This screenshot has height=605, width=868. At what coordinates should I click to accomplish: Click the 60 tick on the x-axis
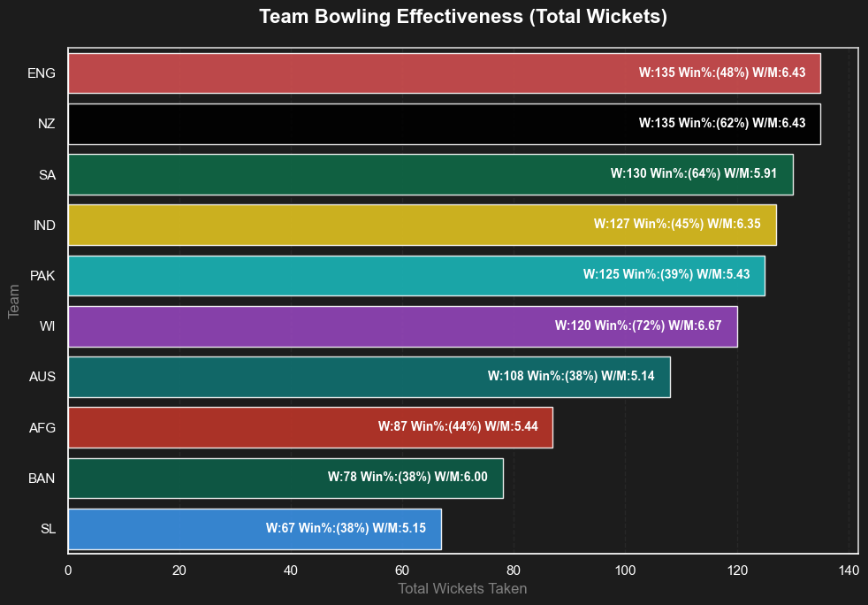click(x=402, y=570)
